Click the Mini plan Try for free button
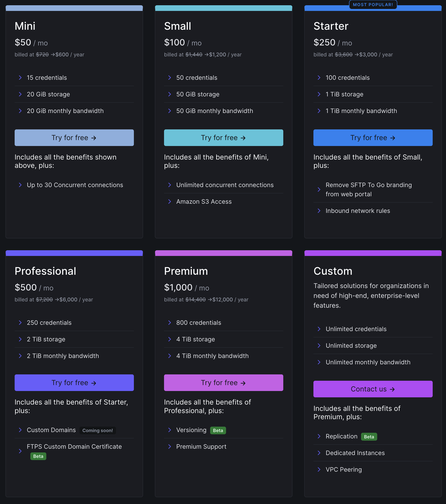The width and height of the screenshot is (446, 504). coord(74,138)
